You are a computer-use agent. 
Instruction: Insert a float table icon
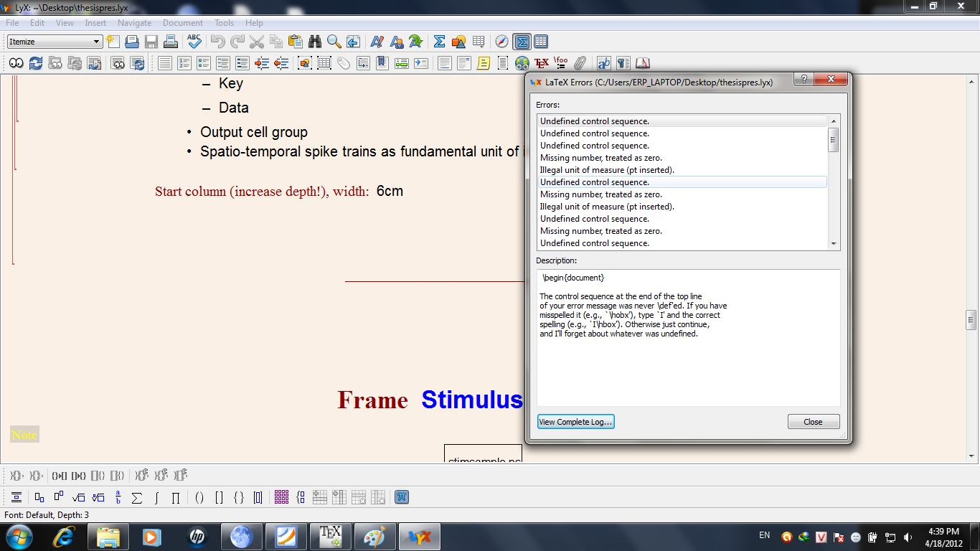point(324,63)
